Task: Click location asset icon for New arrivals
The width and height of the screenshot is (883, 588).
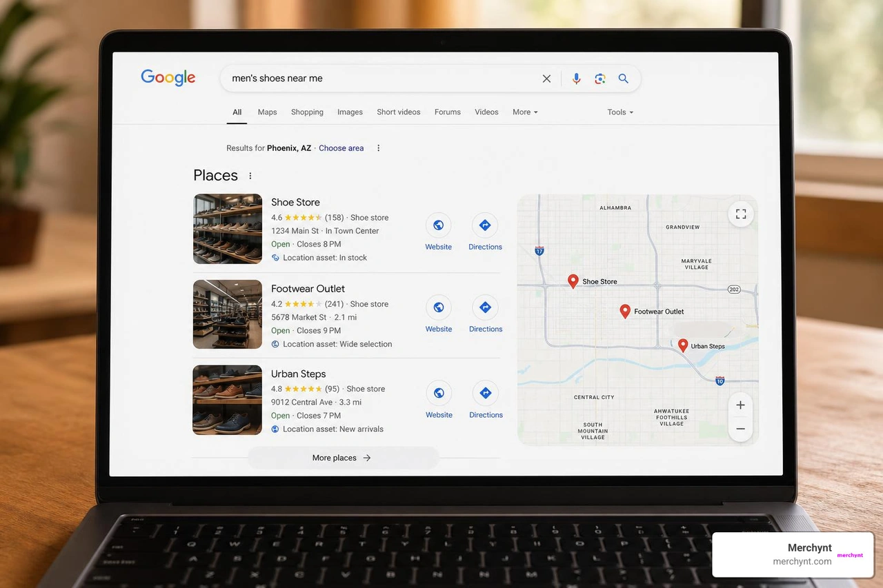Action: coord(275,429)
